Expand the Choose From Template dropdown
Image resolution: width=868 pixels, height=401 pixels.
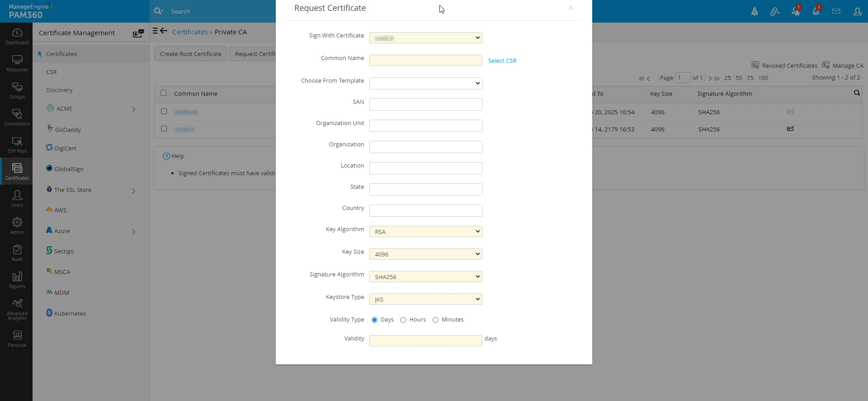point(425,83)
